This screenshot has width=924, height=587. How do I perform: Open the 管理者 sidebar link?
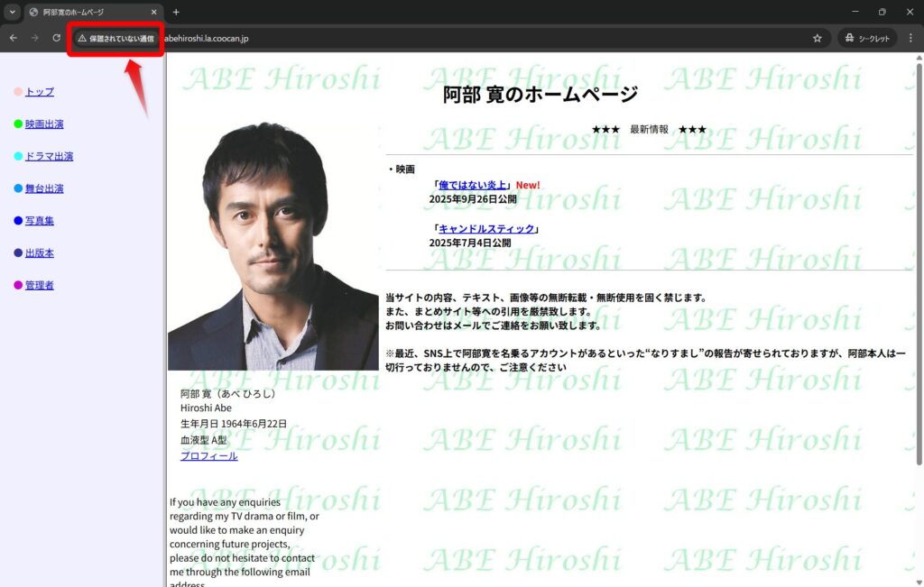click(40, 286)
